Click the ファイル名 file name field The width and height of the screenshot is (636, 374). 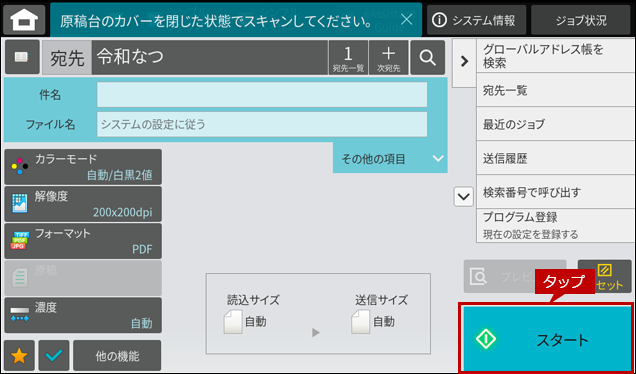click(262, 125)
